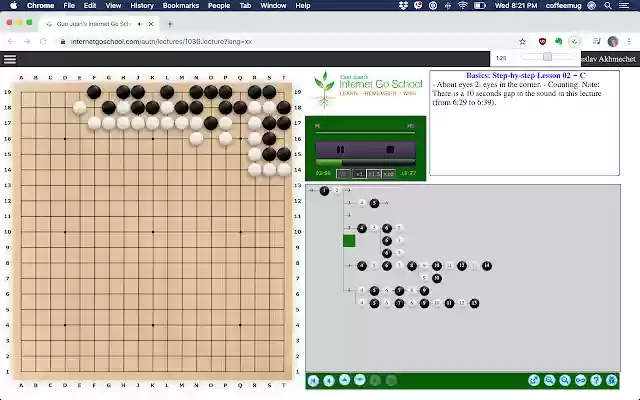Screen dimensions: 640x400
Task: Select black move 14 at long branch end
Action: [x=487, y=266]
